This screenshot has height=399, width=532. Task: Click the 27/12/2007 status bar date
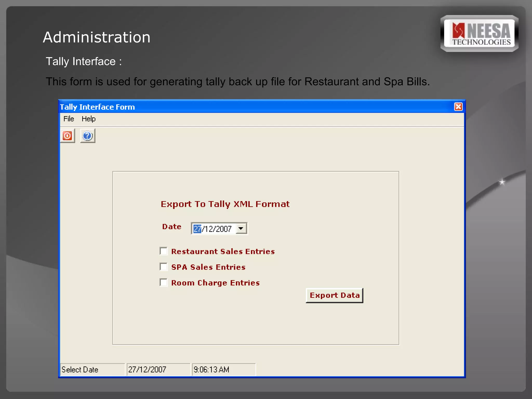(158, 369)
